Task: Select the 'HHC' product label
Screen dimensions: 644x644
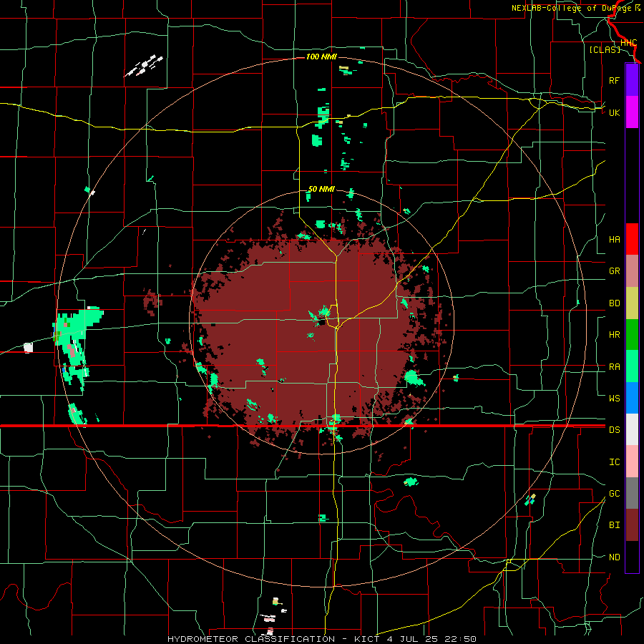Action: [x=629, y=43]
